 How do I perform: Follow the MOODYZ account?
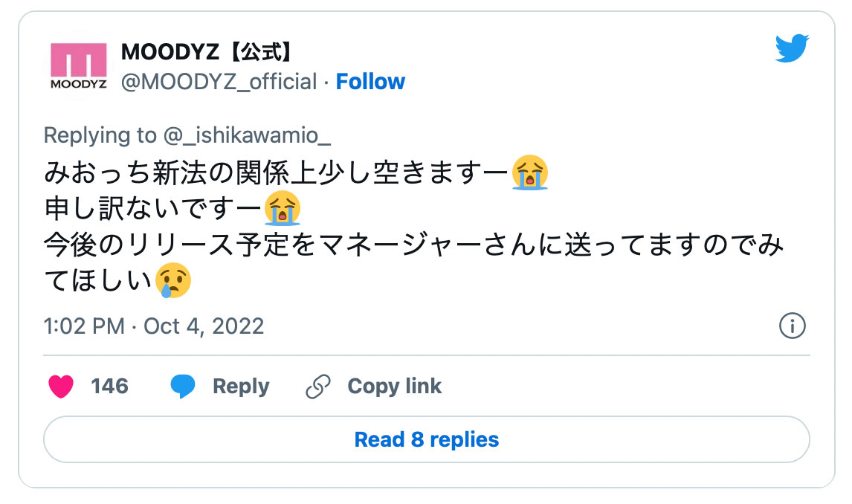pyautogui.click(x=370, y=82)
